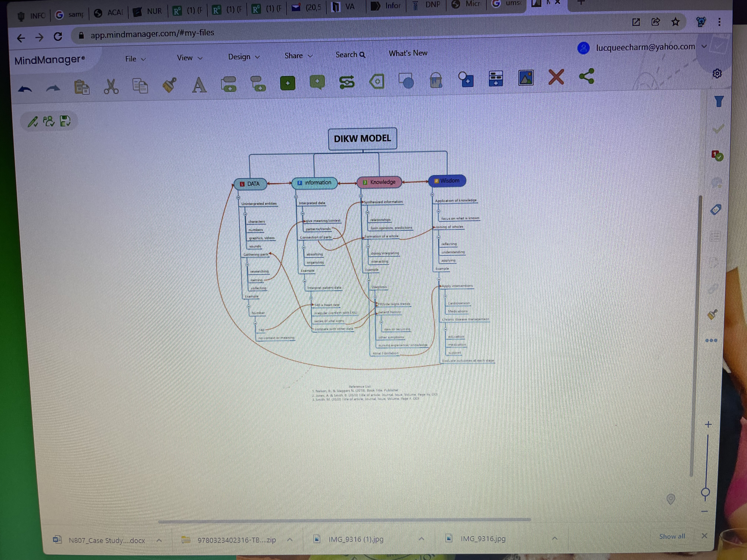The image size is (747, 560).
Task: Click Show all downloads link
Action: 672,536
